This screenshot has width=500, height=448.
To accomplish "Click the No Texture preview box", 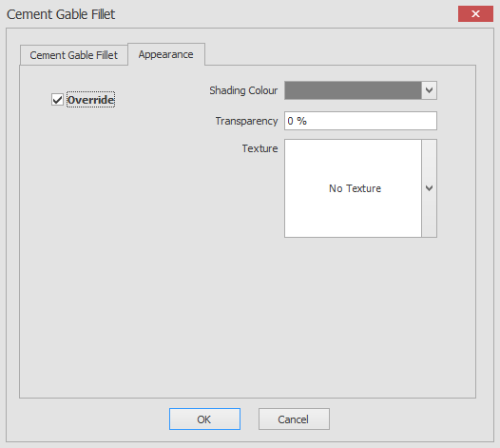I will coord(353,188).
